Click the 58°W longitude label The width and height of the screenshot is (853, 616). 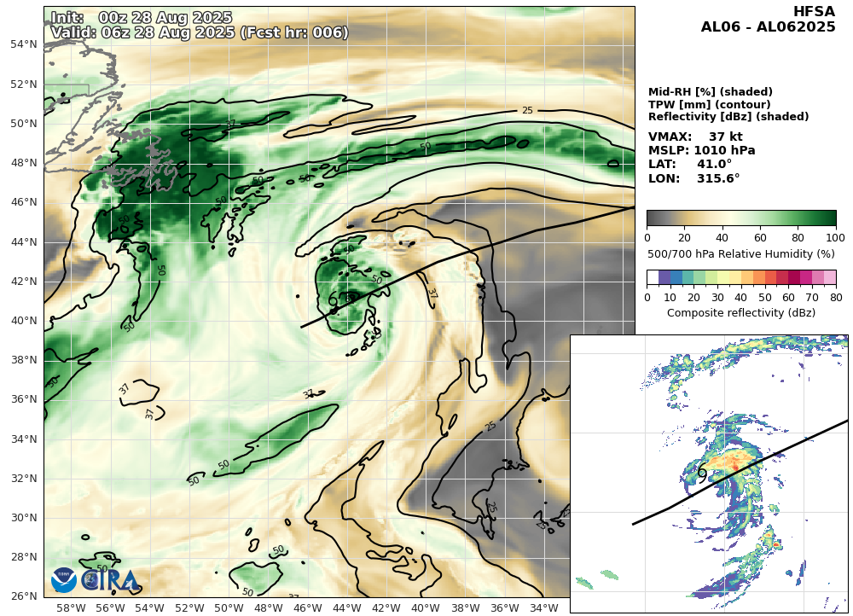tap(71, 607)
